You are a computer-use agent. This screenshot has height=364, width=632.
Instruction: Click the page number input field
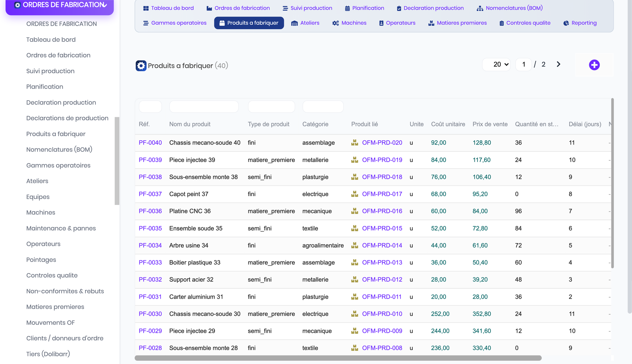pyautogui.click(x=524, y=64)
